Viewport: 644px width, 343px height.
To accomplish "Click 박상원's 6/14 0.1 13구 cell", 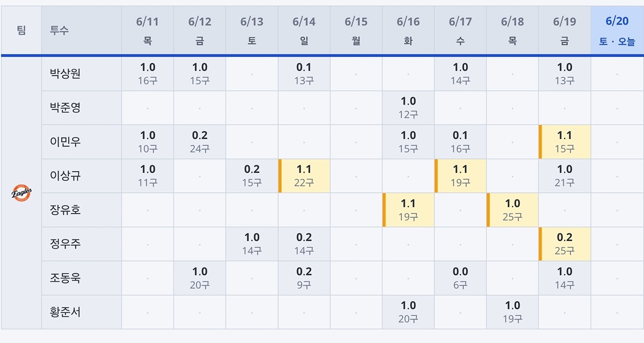I will pyautogui.click(x=304, y=74).
